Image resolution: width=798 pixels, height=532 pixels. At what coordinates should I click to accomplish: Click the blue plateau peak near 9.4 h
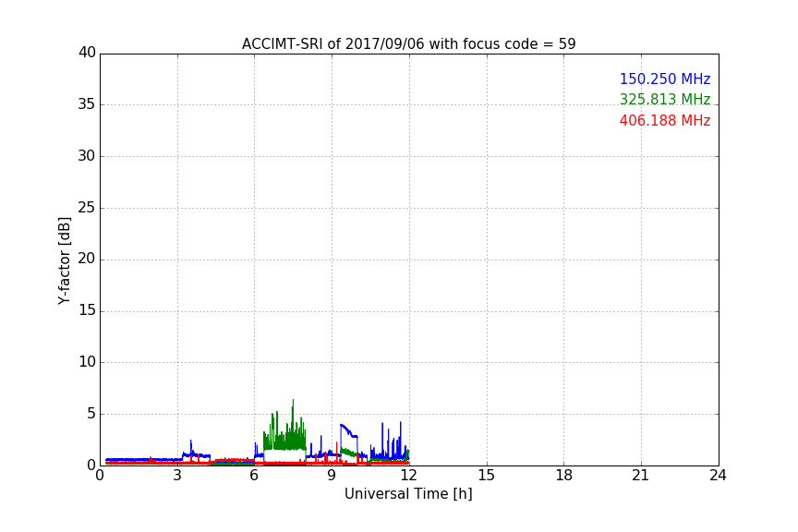[342, 425]
